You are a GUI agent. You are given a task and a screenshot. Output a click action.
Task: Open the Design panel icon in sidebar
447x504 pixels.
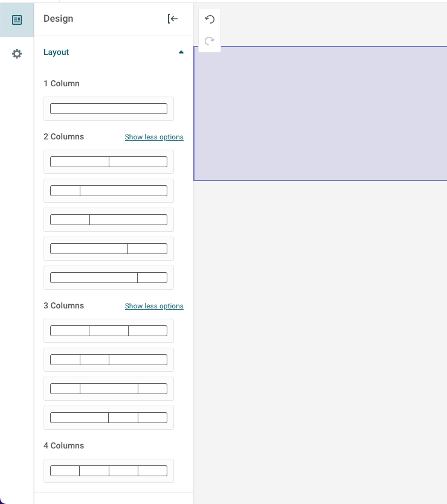(17, 20)
